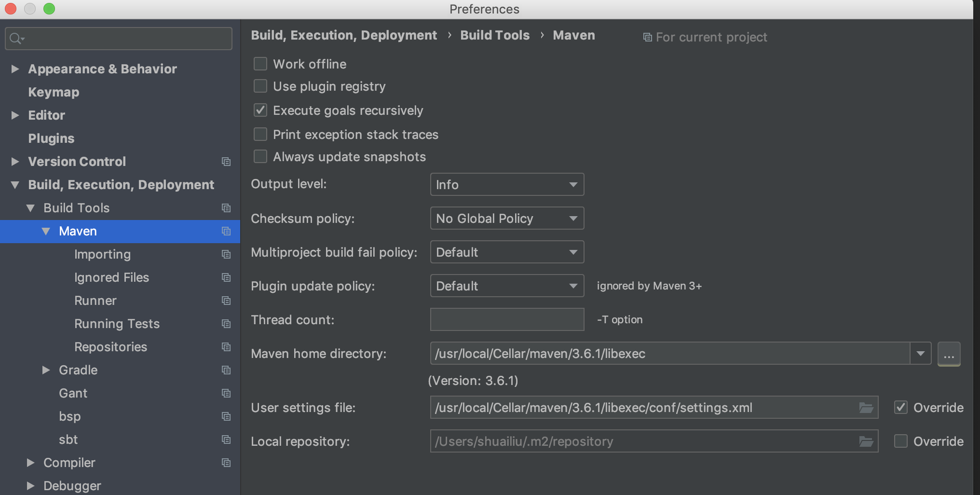Click the per-project icon next to Importing
Screen dimensions: 980x495
coord(226,254)
